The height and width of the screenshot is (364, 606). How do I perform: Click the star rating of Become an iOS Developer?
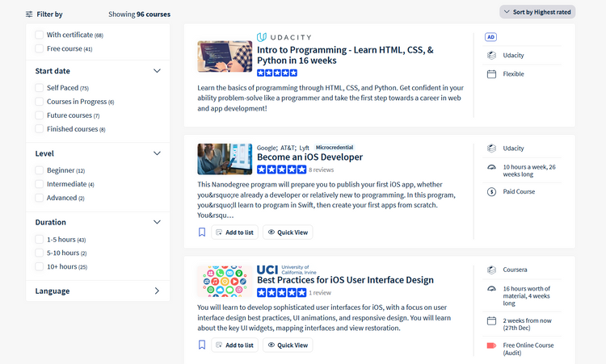click(281, 169)
